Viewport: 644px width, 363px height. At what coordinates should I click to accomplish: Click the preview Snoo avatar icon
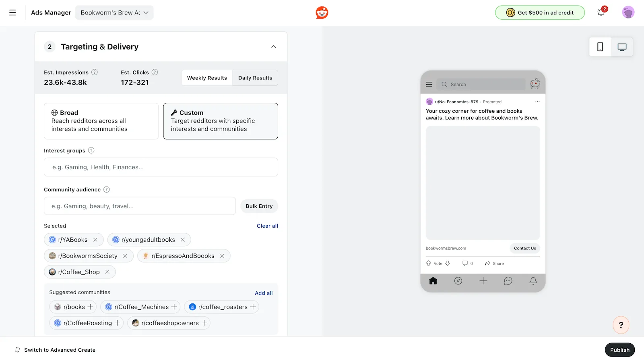click(535, 84)
